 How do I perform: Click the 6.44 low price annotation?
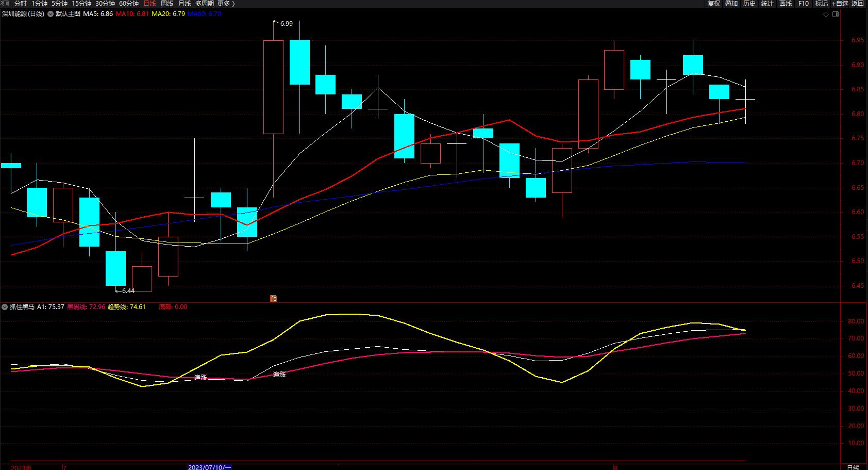point(128,291)
